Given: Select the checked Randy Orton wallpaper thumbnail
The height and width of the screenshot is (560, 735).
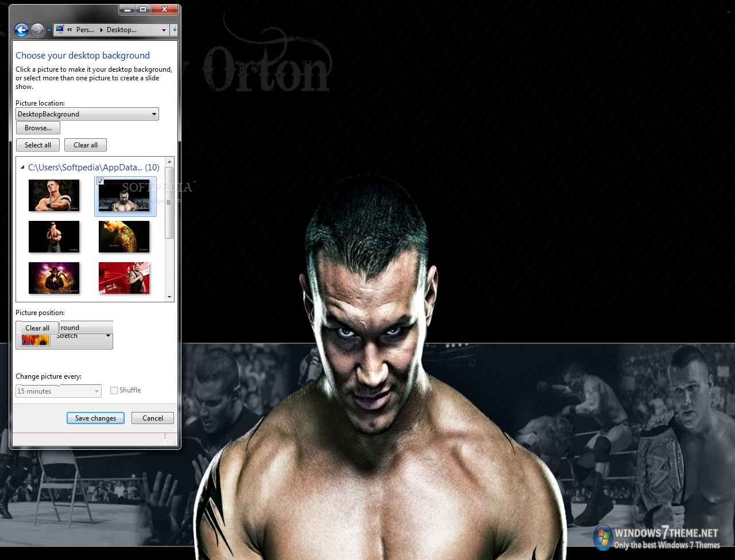Looking at the screenshot, I should tap(125, 196).
